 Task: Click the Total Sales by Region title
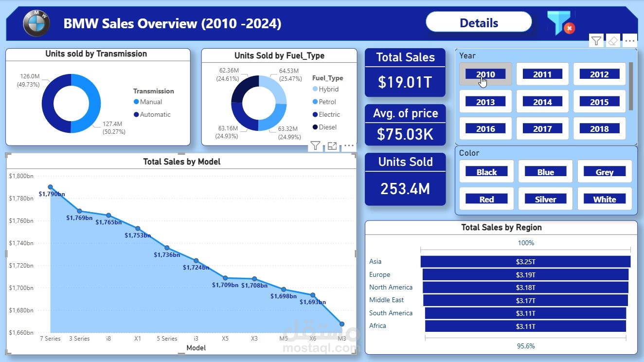coord(501,227)
